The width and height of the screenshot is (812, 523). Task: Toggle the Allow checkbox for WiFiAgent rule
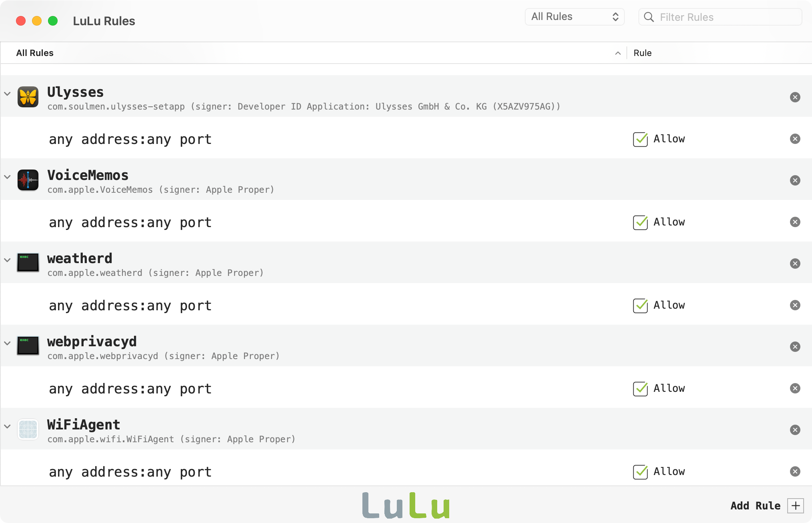point(640,472)
